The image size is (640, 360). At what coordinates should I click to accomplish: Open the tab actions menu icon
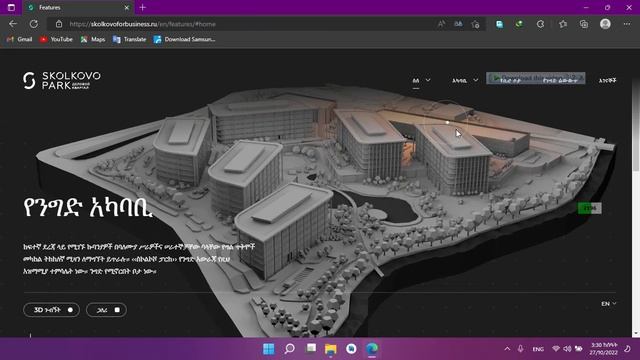pos(11,7)
